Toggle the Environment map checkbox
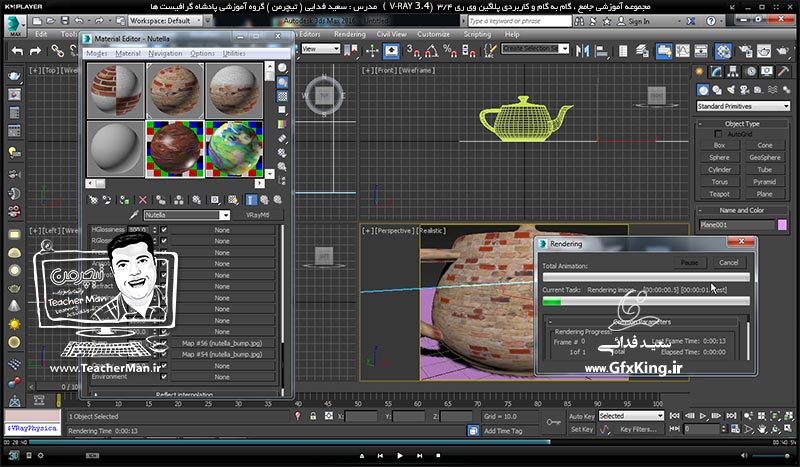The image size is (800, 467). 164,377
